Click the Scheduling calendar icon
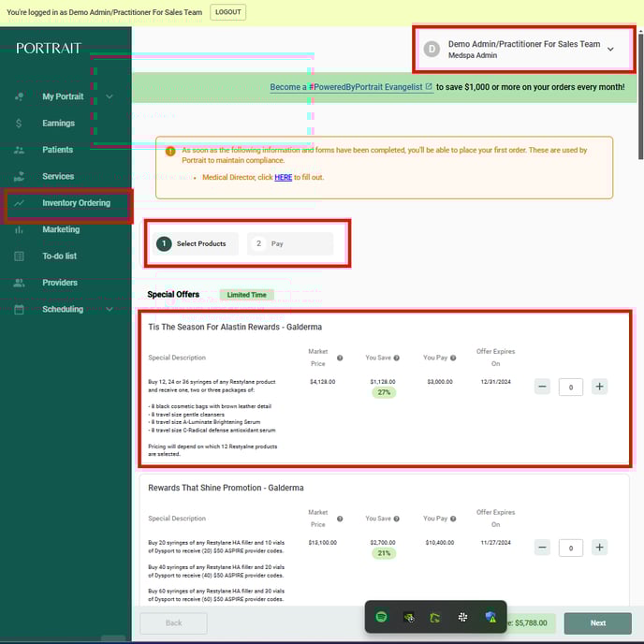The height and width of the screenshot is (644, 644). coord(19,309)
